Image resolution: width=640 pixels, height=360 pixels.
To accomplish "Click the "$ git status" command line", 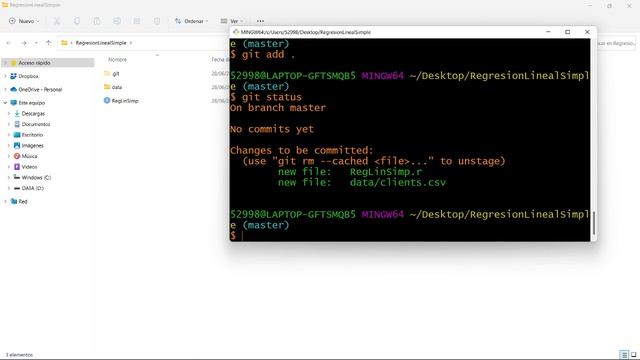I will coord(266,97).
